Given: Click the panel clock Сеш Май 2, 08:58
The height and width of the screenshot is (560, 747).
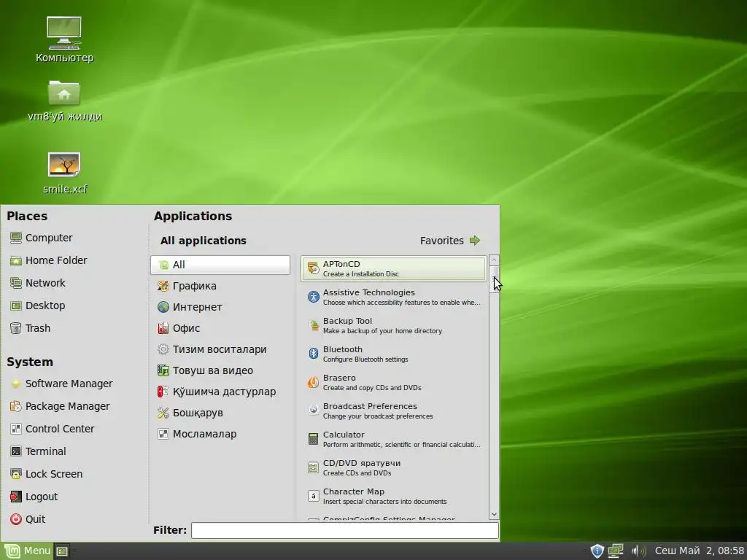Looking at the screenshot, I should 699,551.
